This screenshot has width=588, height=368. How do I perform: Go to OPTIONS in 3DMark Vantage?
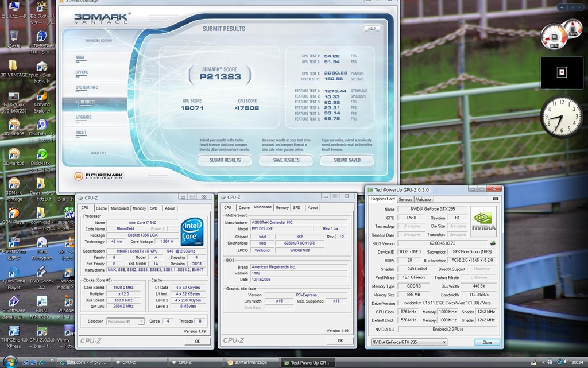(x=82, y=73)
